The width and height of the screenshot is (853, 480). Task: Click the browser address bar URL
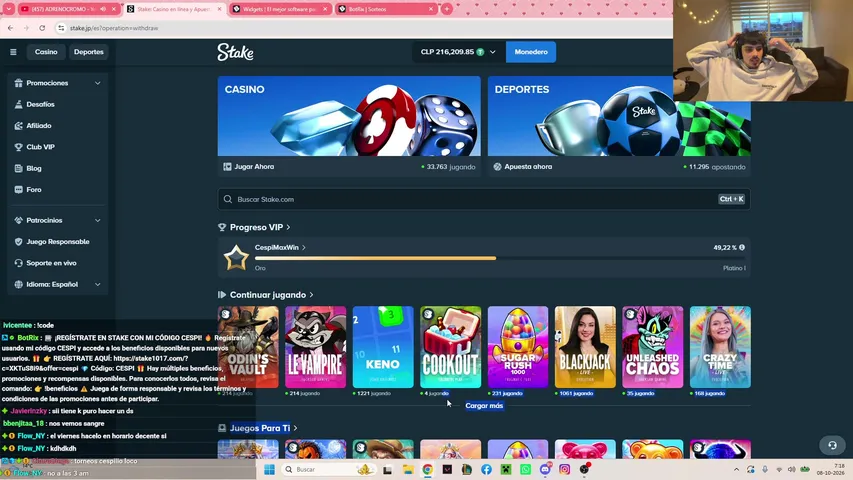(114, 28)
